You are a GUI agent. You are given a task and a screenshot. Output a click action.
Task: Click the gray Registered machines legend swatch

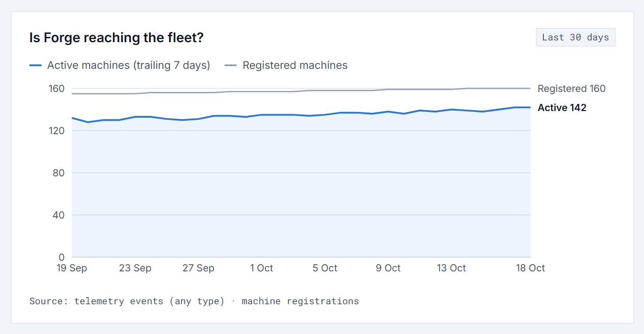point(231,66)
